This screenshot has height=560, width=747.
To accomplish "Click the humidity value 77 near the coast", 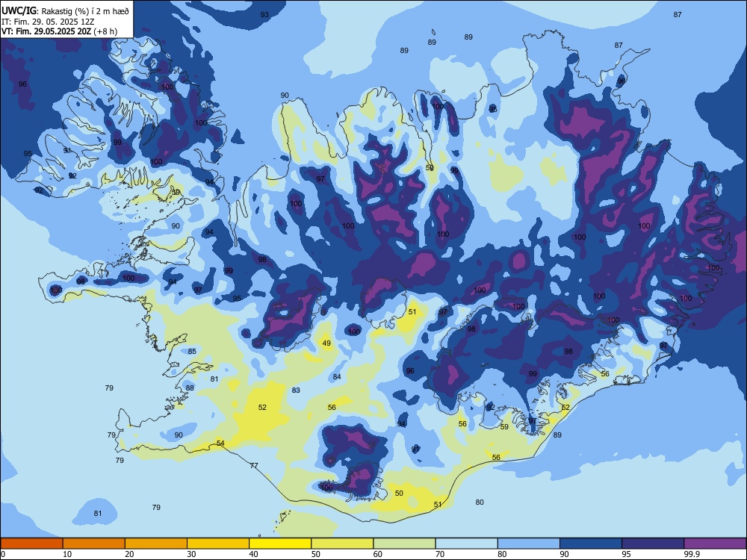I will (254, 465).
